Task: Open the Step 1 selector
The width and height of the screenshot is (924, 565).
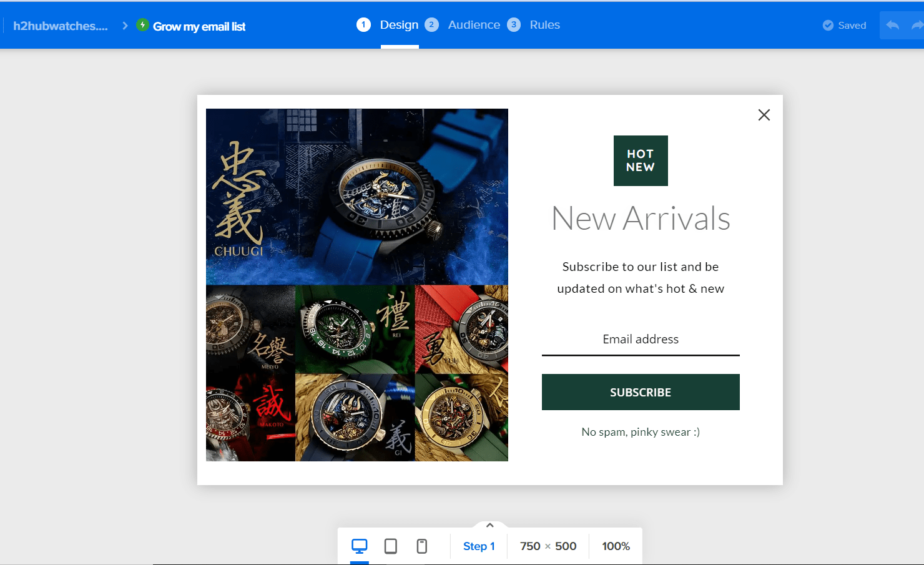Action: tap(479, 546)
